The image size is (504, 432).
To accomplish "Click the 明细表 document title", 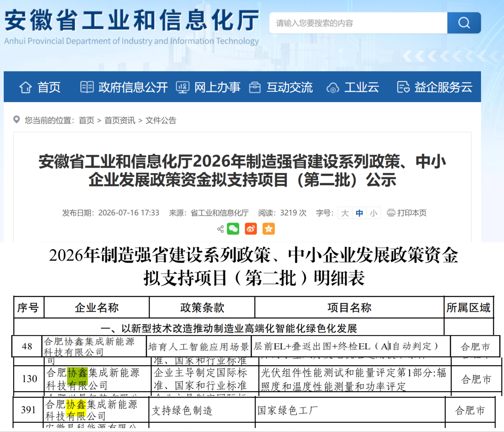I will pos(253,266).
